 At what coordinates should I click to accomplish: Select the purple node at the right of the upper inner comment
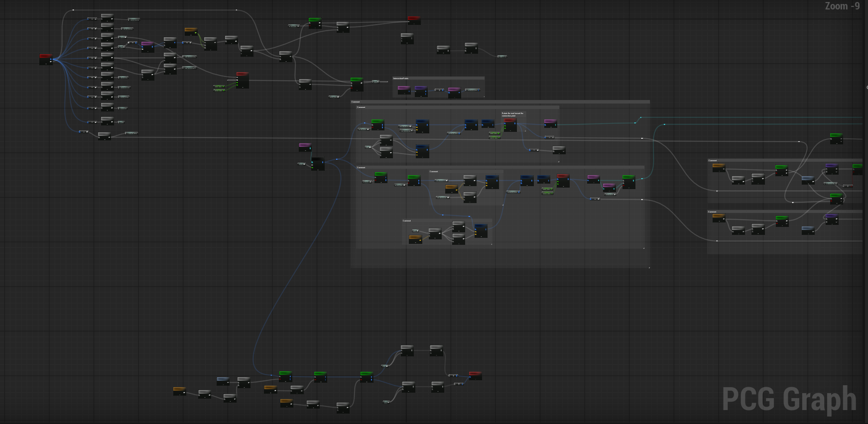550,123
